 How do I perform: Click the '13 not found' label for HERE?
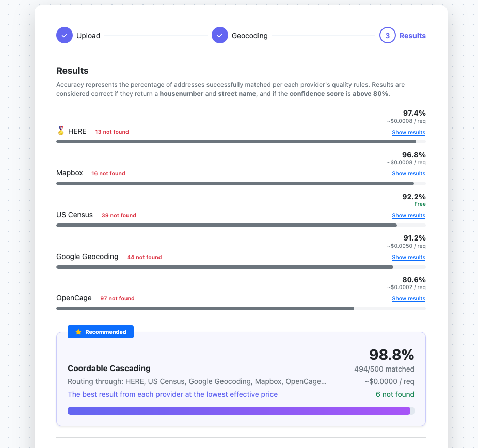pos(111,132)
